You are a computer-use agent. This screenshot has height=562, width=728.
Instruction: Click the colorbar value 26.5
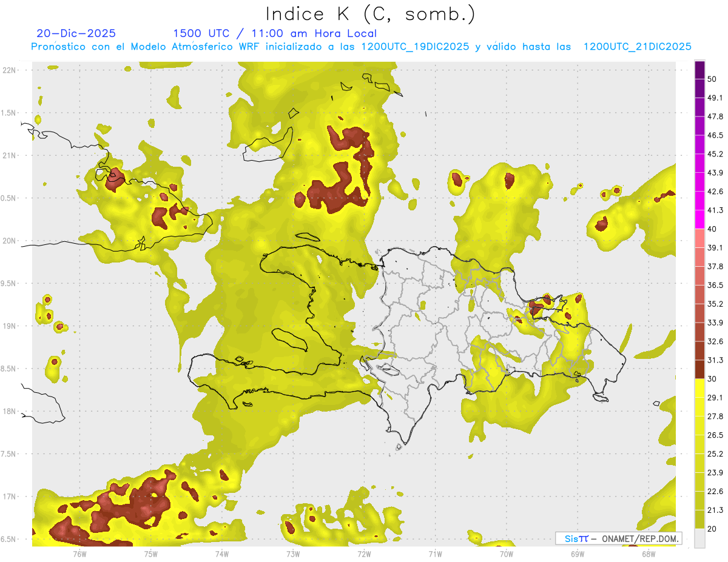[715, 435]
